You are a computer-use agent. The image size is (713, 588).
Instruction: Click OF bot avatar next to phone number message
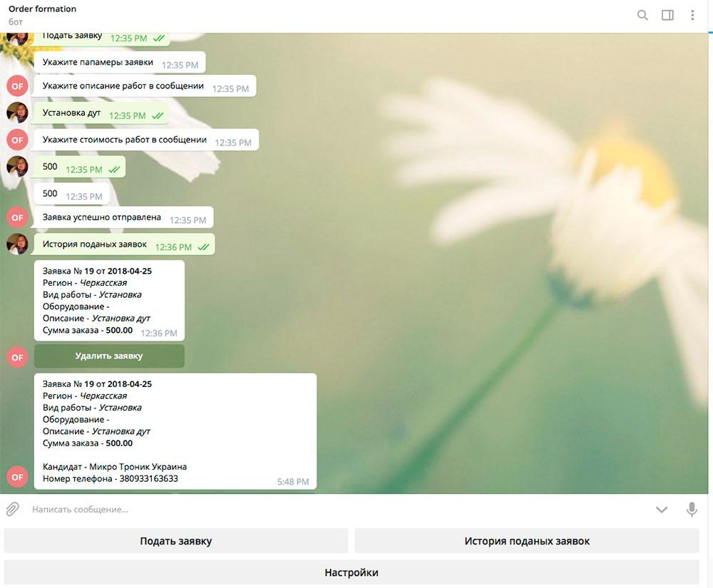(17, 477)
